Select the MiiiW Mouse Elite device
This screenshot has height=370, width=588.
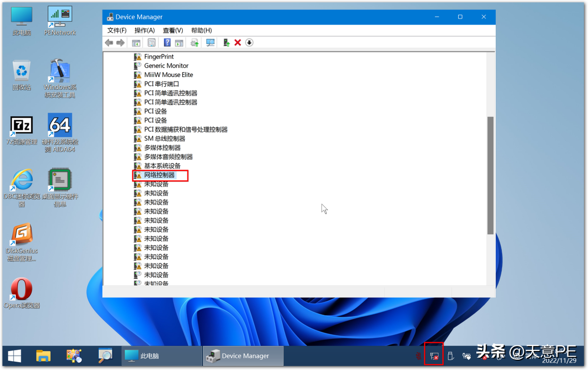[169, 75]
